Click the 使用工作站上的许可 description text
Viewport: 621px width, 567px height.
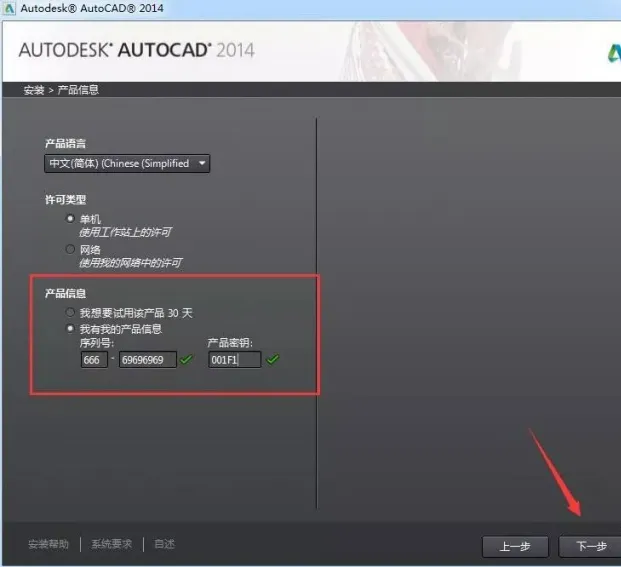[x=125, y=232]
